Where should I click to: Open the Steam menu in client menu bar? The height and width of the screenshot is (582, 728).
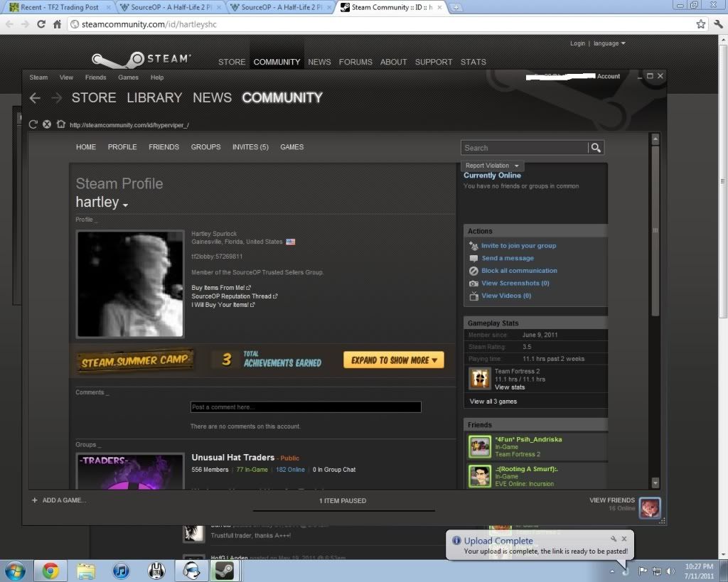click(x=38, y=77)
